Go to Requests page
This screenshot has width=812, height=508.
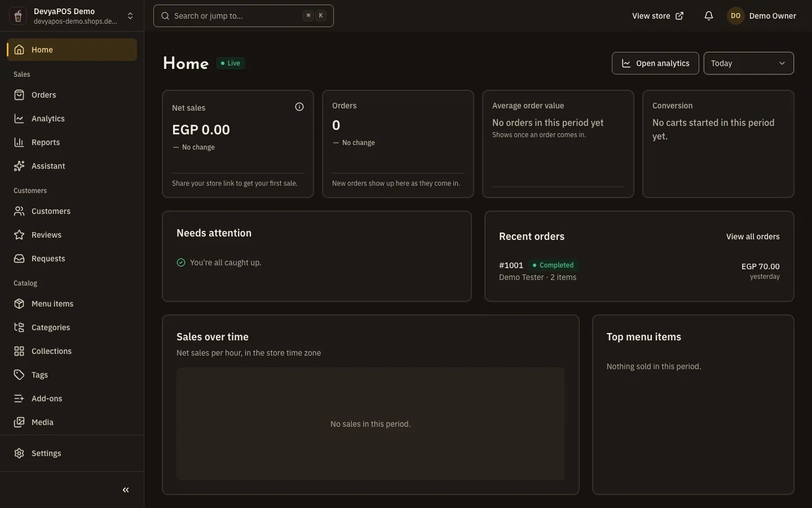tap(72, 259)
